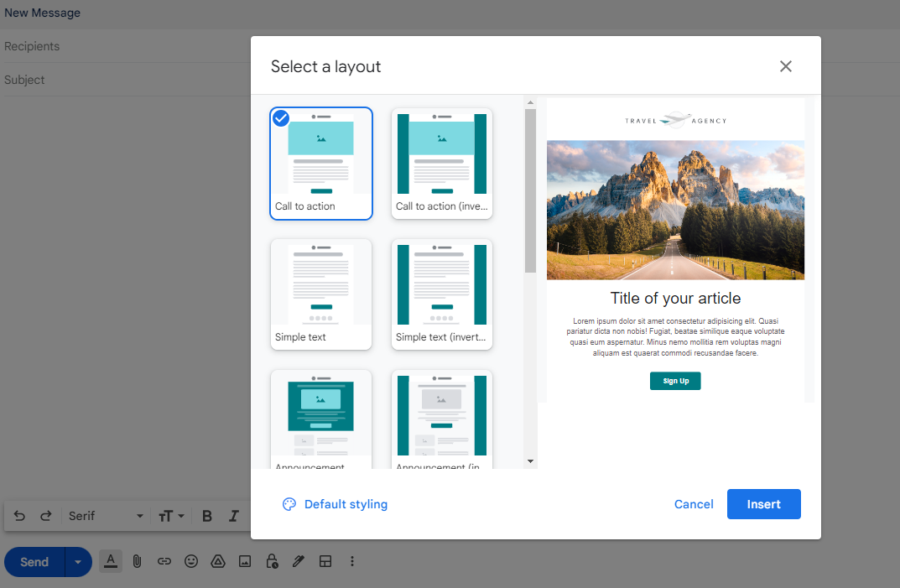
Task: Choose the Call to action (inverted) layout
Action: 442,164
